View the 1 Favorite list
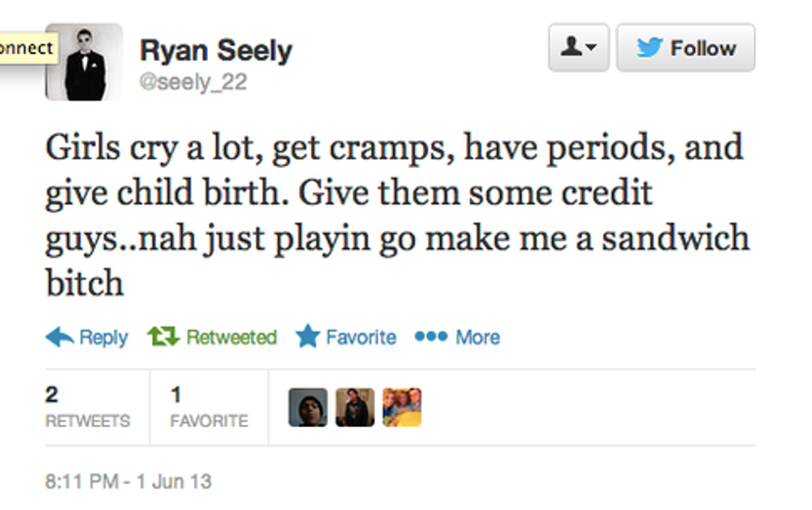Image resolution: width=812 pixels, height=510 pixels. tap(209, 407)
